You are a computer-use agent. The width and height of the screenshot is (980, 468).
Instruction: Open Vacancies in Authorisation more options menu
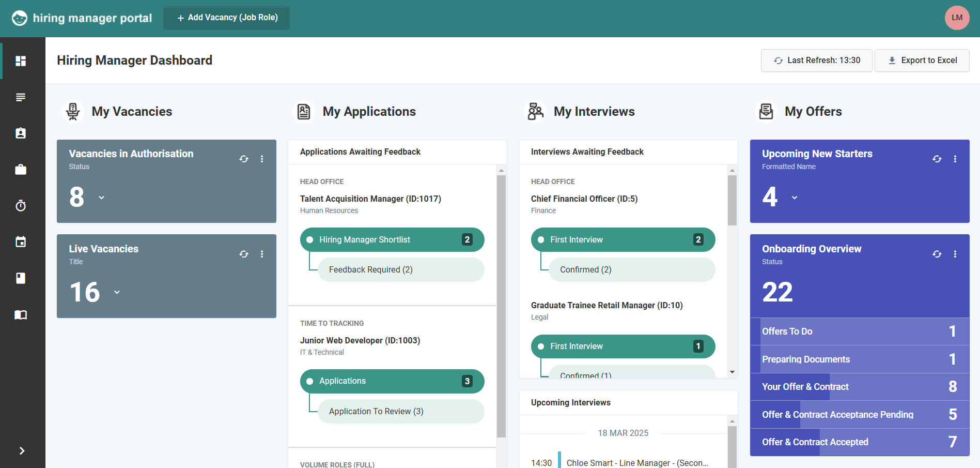point(262,159)
